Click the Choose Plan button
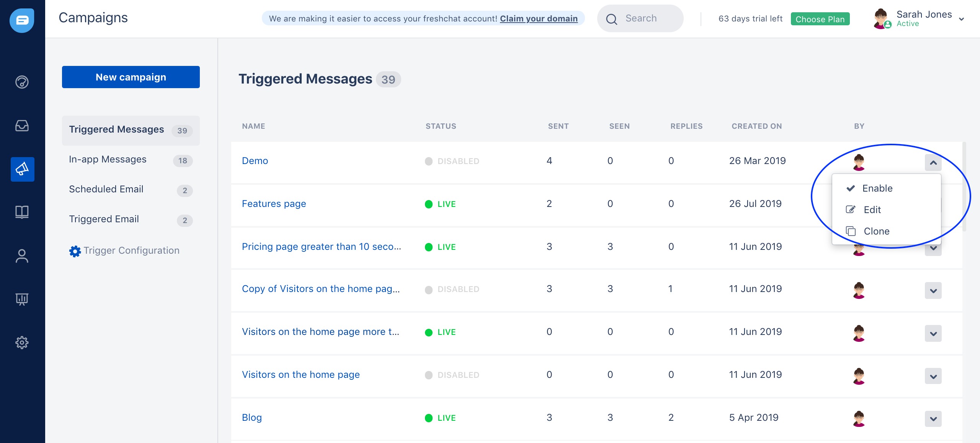This screenshot has width=980, height=443. [820, 19]
